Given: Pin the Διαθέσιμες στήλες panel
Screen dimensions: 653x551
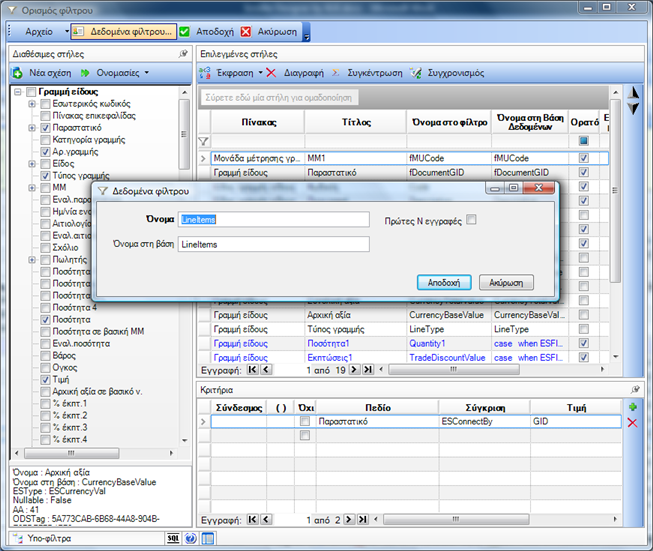Looking at the screenshot, I should pos(183,54).
